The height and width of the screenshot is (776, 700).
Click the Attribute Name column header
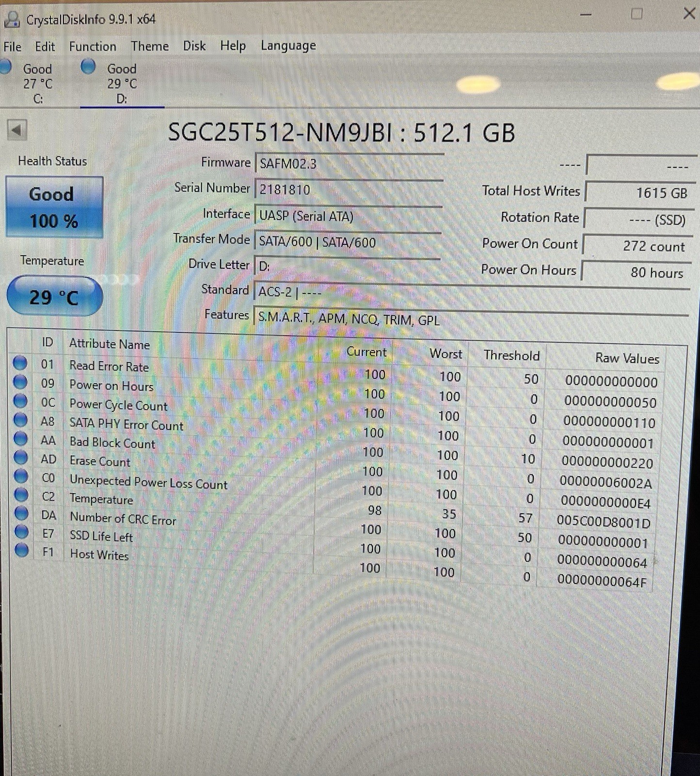click(x=110, y=344)
